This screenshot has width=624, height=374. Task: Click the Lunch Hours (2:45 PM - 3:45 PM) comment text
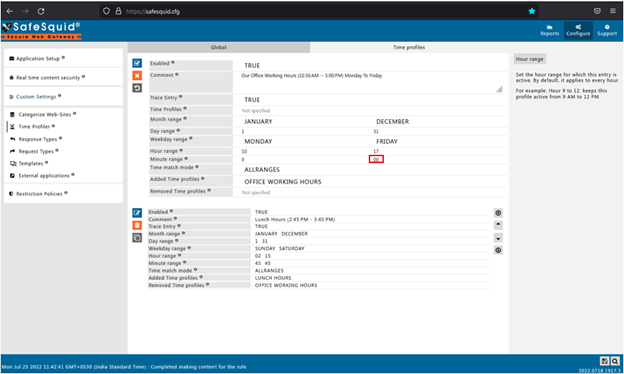294,220
